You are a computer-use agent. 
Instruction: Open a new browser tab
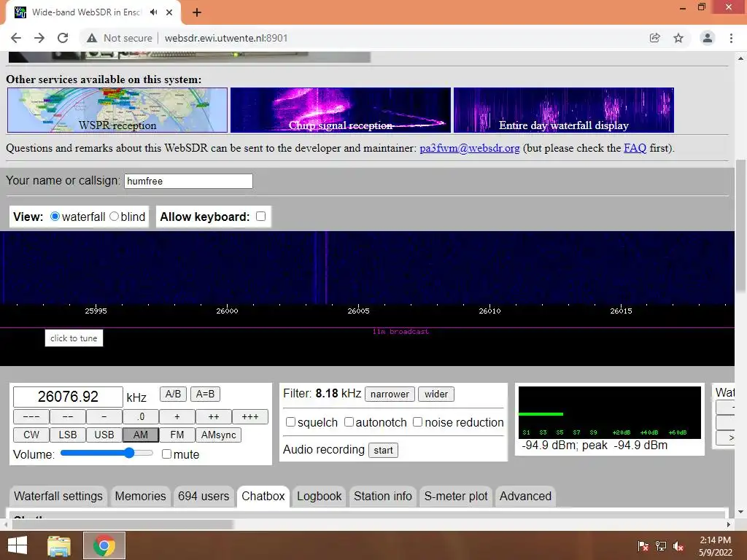(x=197, y=12)
